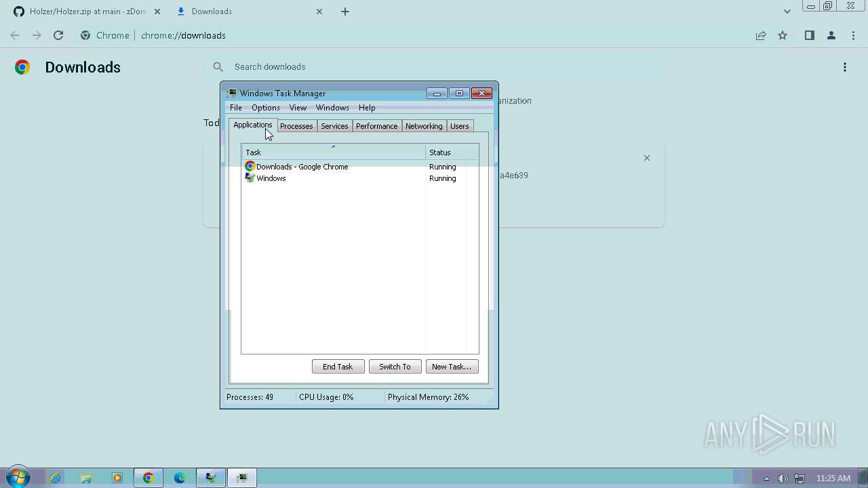The width and height of the screenshot is (868, 488).
Task: Select the Windows task row
Action: (x=360, y=178)
